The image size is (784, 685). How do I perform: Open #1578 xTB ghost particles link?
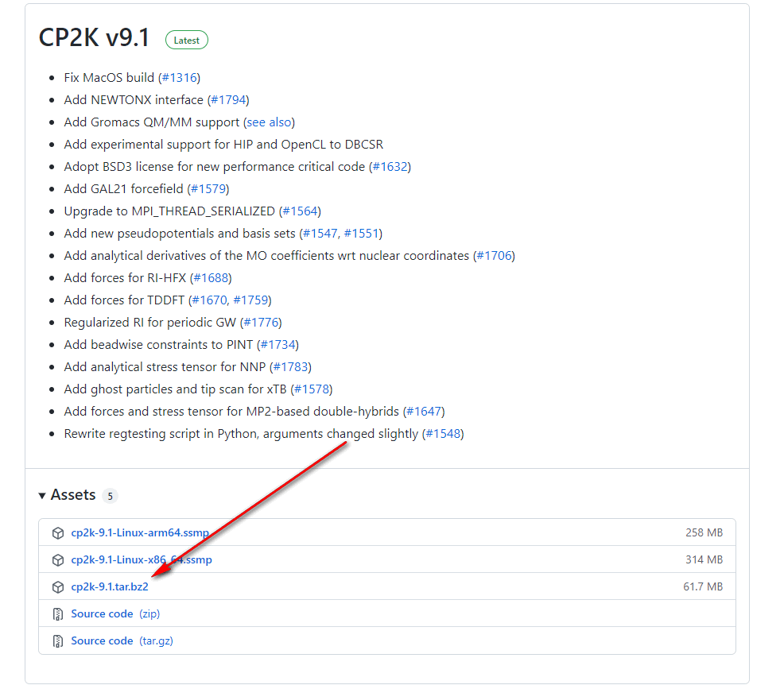point(312,389)
